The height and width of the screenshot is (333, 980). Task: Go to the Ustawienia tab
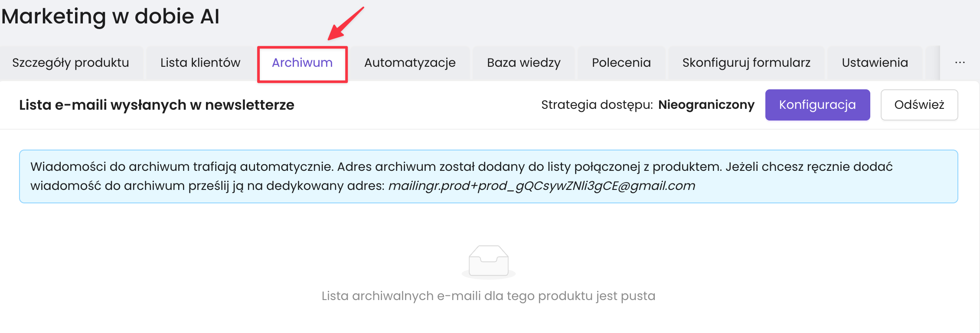tap(875, 63)
